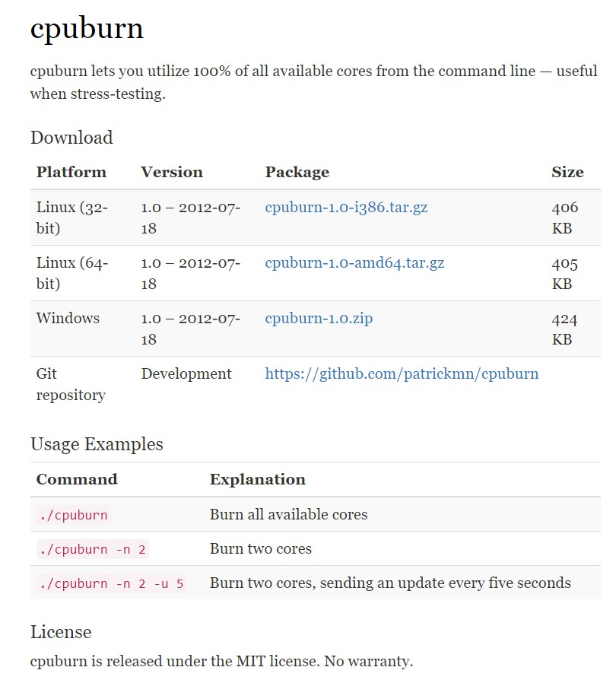Download the cpuburn-1.0-i386.tar.gz package

(346, 207)
